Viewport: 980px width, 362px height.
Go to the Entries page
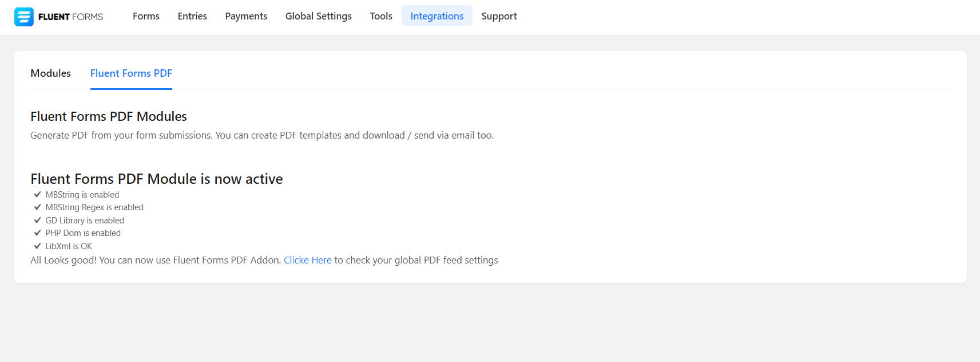[192, 16]
